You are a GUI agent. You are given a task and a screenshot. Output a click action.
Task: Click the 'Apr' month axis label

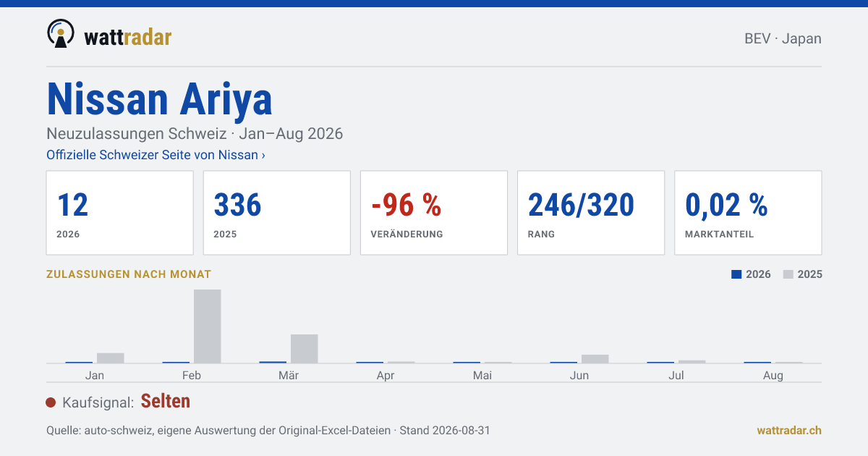coord(386,375)
